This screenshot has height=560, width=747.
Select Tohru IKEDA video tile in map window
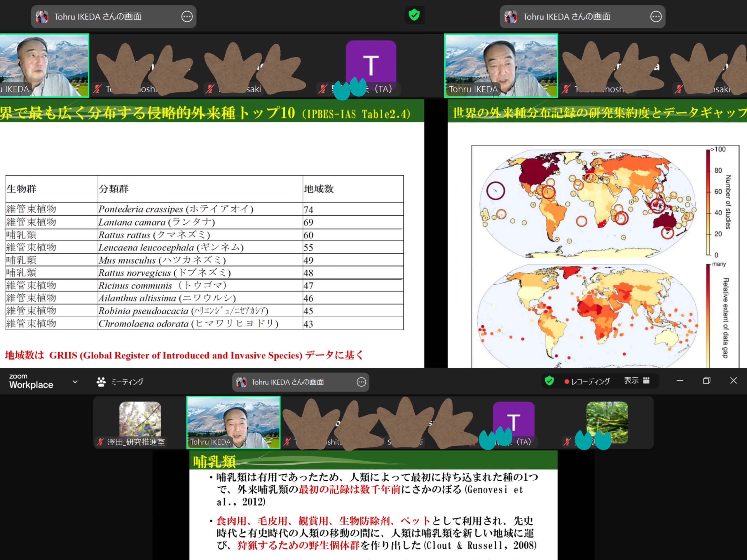501,66
